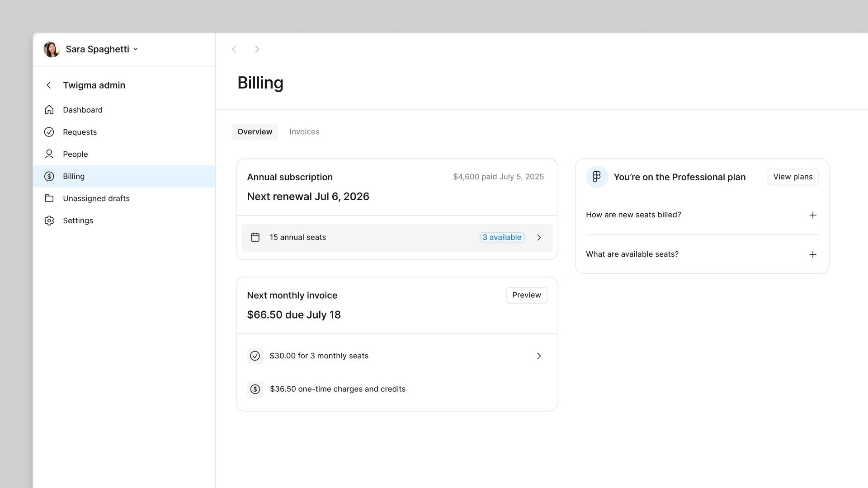Open Sara Spaghetti account dropdown
Screen dimensions: 868x488
click(x=135, y=49)
